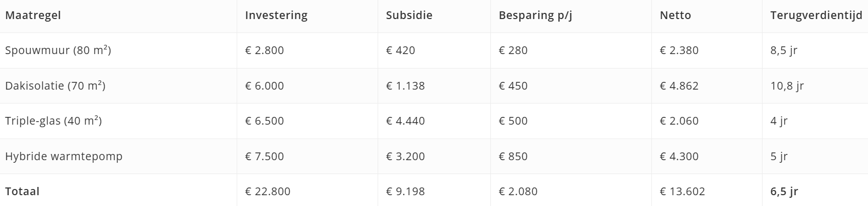868x206 pixels.
Task: Select the Dakisolatie (70 m²) row label
Action: point(55,86)
